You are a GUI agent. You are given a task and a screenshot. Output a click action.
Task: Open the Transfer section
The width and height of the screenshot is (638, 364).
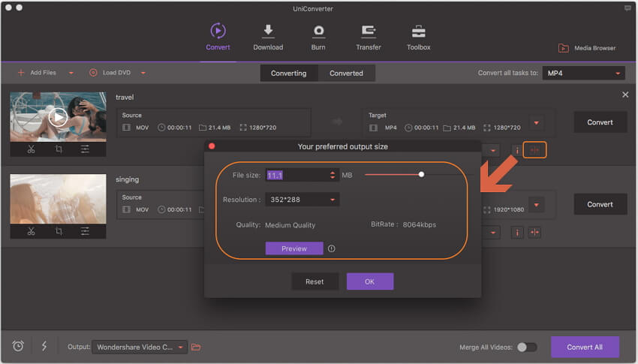click(369, 38)
